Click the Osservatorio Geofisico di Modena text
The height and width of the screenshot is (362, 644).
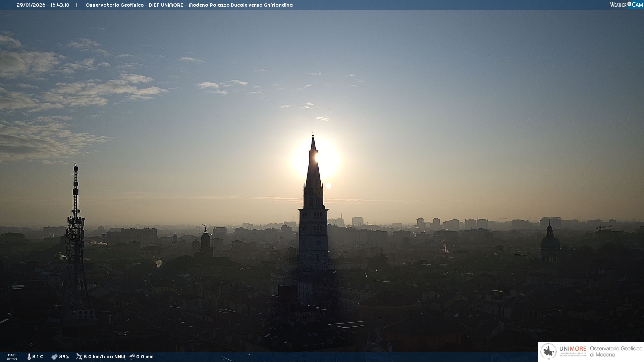point(616,352)
